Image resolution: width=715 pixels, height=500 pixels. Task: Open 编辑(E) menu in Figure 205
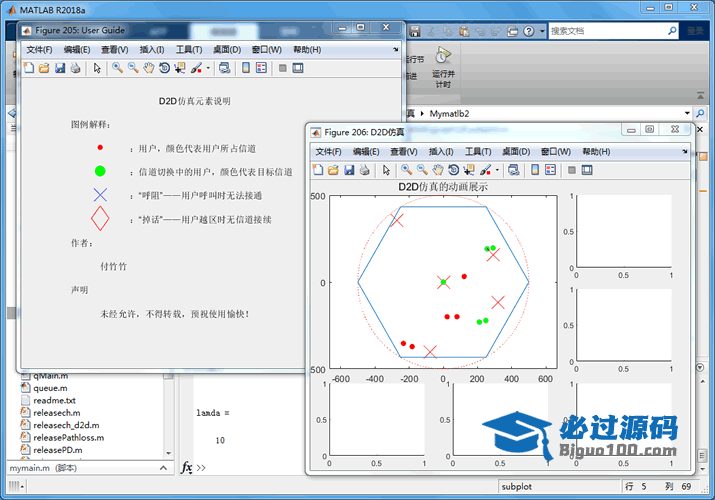(x=77, y=50)
